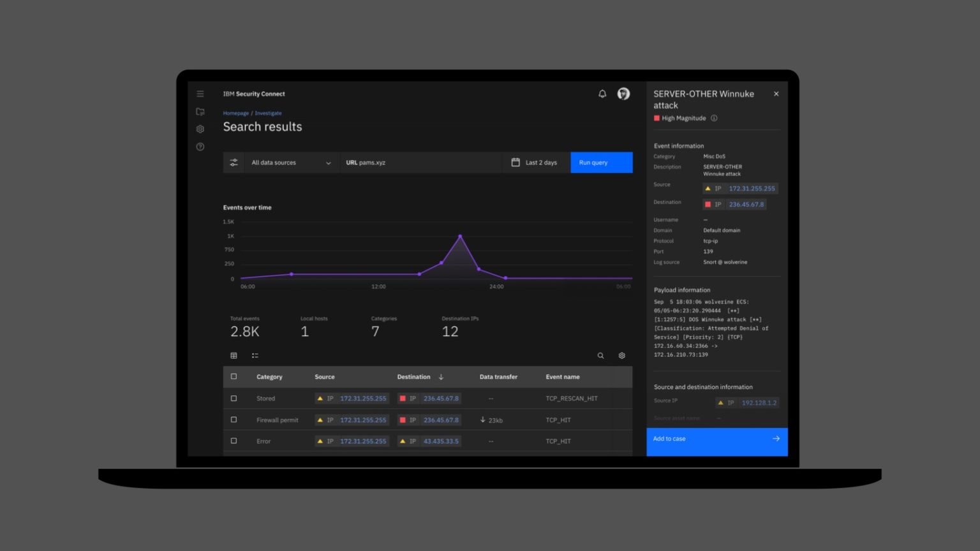
Task: Open the user profile avatar
Action: (x=623, y=94)
